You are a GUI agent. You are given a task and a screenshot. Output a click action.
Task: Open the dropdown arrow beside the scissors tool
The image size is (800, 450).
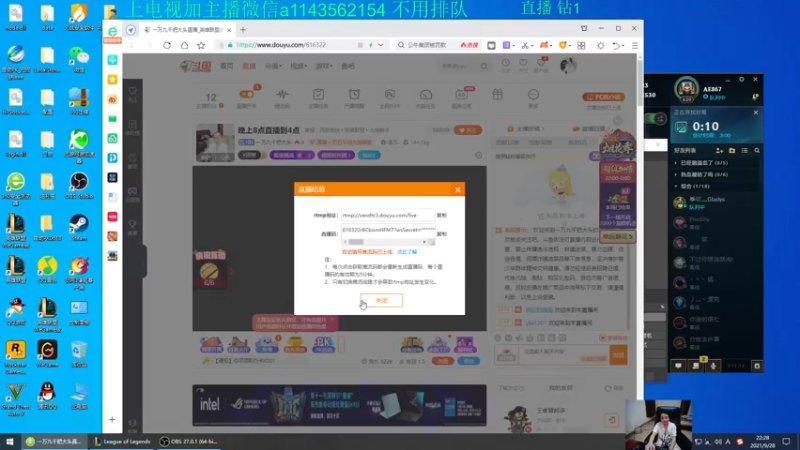click(532, 46)
